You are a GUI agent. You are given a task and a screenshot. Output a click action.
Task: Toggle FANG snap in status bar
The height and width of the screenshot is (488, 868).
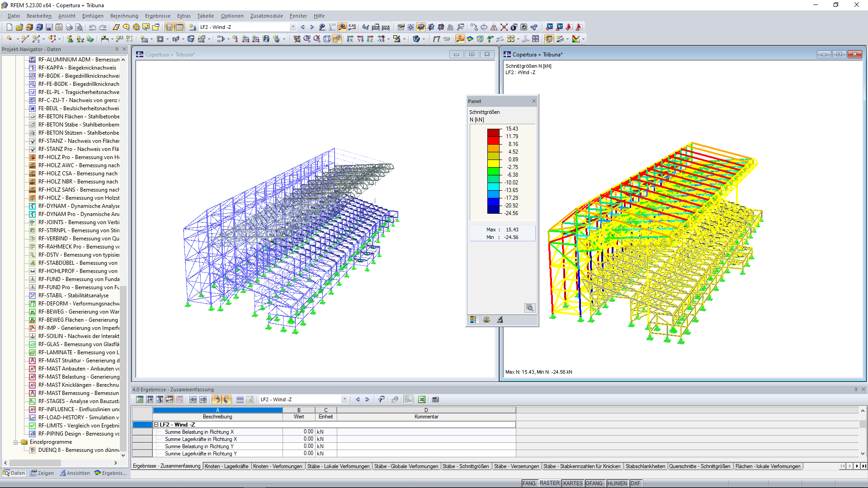click(528, 483)
